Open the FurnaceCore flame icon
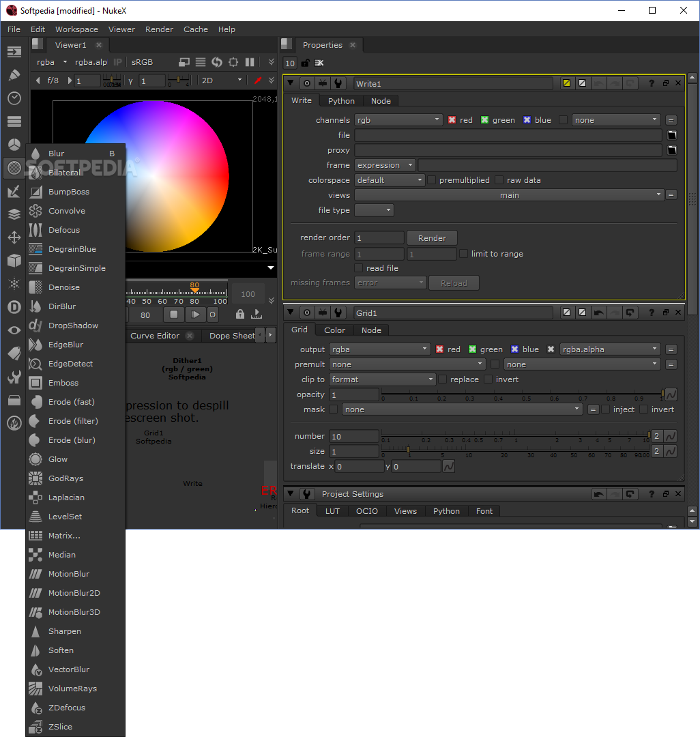Image resolution: width=700 pixels, height=737 pixels. pos(14,424)
